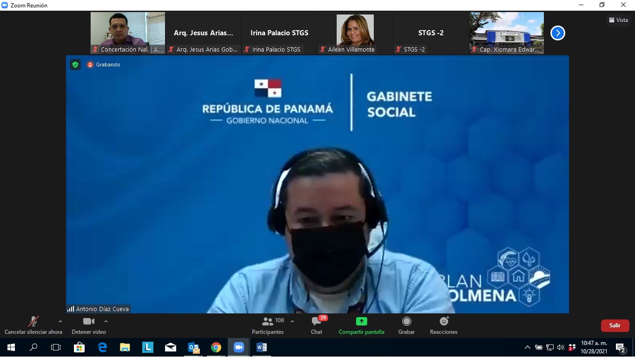
Task: Open the Chat panel
Action: coord(317,325)
